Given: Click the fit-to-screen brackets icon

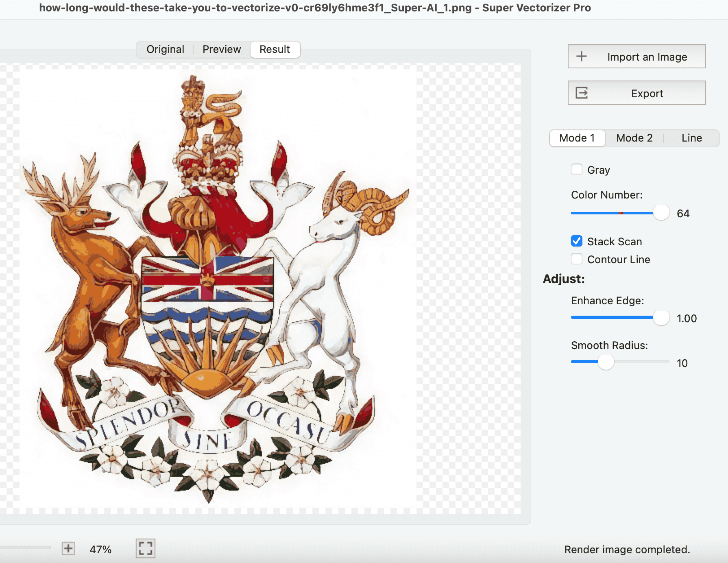Looking at the screenshot, I should point(146,548).
